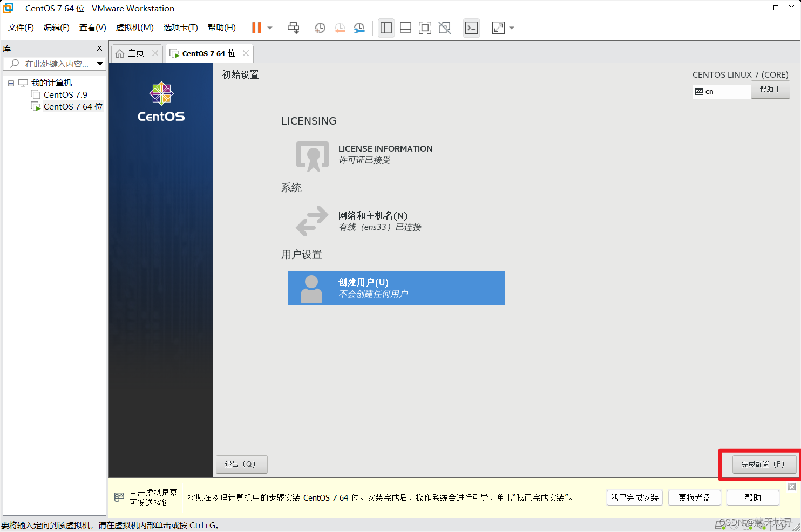
Task: Select CentOS 7.9 in the library
Action: click(x=65, y=95)
